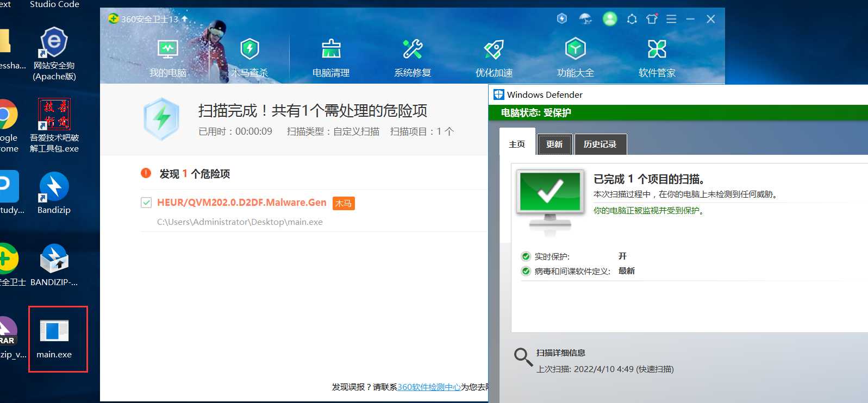Select main.exe desktop icon
This screenshot has width=868, height=403.
tap(54, 339)
